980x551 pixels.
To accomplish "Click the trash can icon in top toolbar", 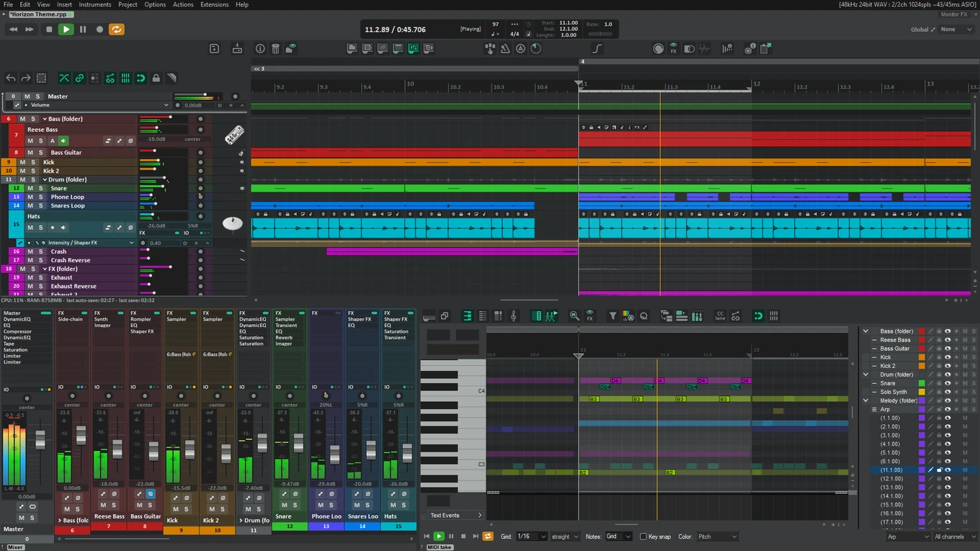I will [x=275, y=49].
